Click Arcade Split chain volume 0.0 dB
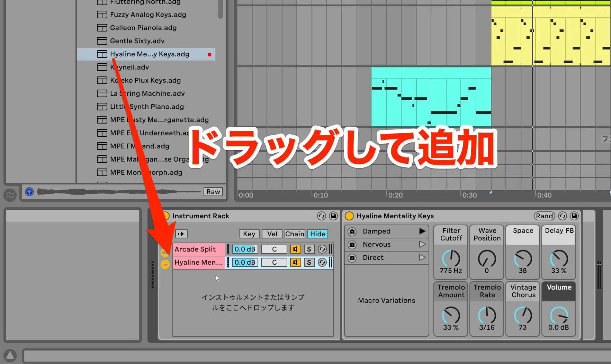This screenshot has width=611, height=364. tap(245, 249)
